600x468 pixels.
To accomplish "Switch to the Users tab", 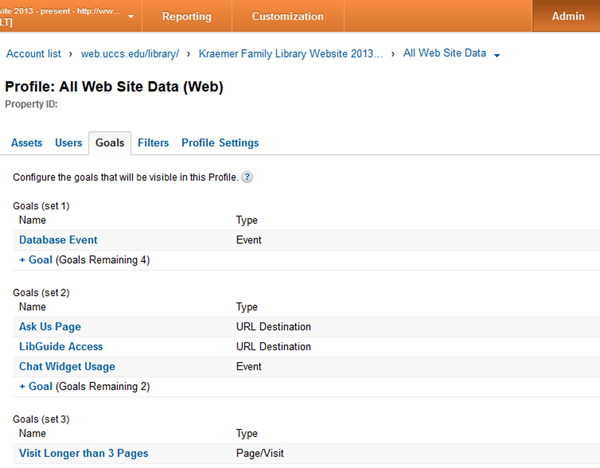I will coord(68,143).
